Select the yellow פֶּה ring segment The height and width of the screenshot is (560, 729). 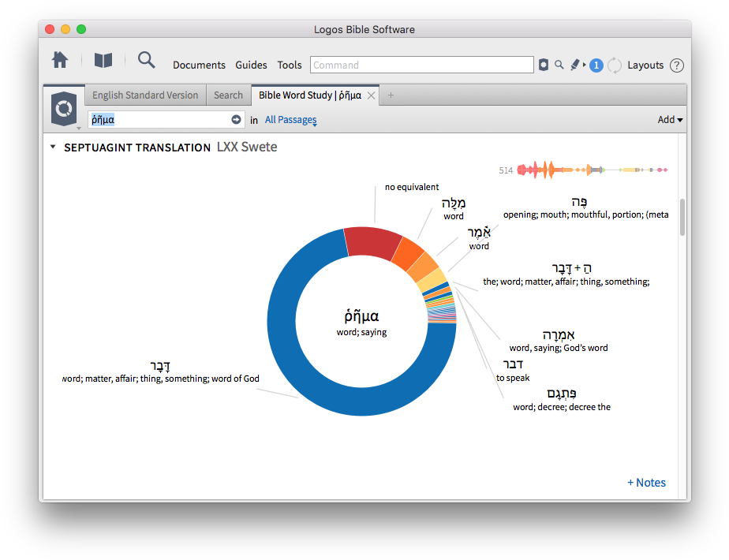click(x=432, y=280)
